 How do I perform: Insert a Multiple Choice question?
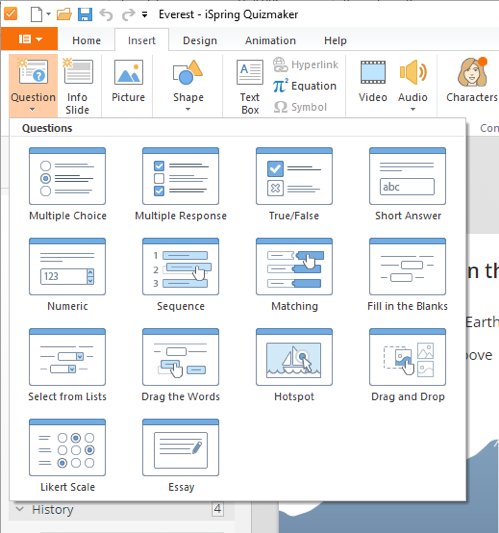click(67, 185)
